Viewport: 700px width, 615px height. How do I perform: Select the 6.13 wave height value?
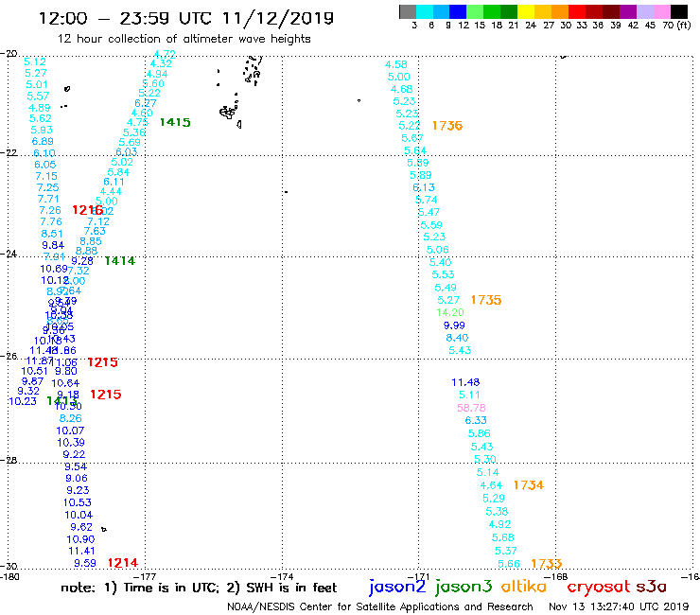(x=424, y=187)
